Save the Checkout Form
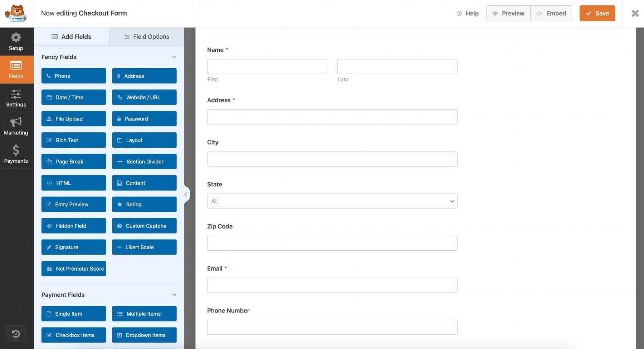The height and width of the screenshot is (349, 644). click(597, 13)
